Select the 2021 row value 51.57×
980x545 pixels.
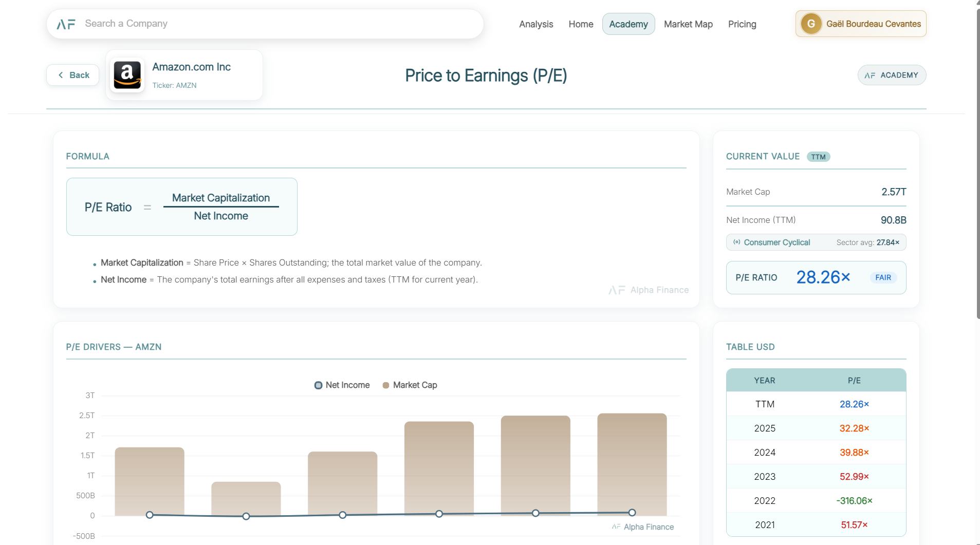854,525
